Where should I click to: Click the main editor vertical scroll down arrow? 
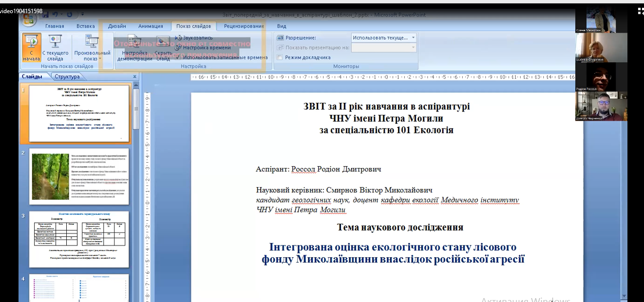(x=625, y=296)
